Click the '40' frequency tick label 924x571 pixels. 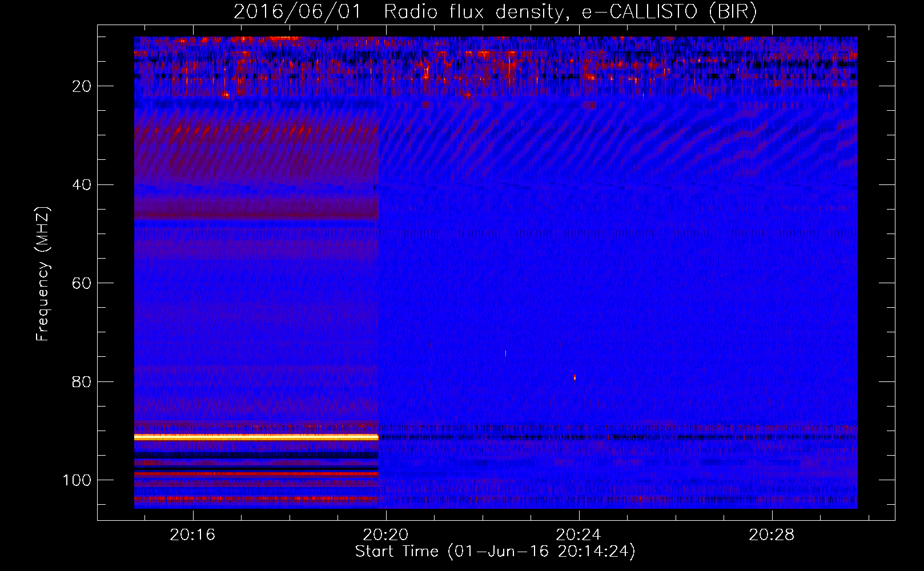pos(82,185)
